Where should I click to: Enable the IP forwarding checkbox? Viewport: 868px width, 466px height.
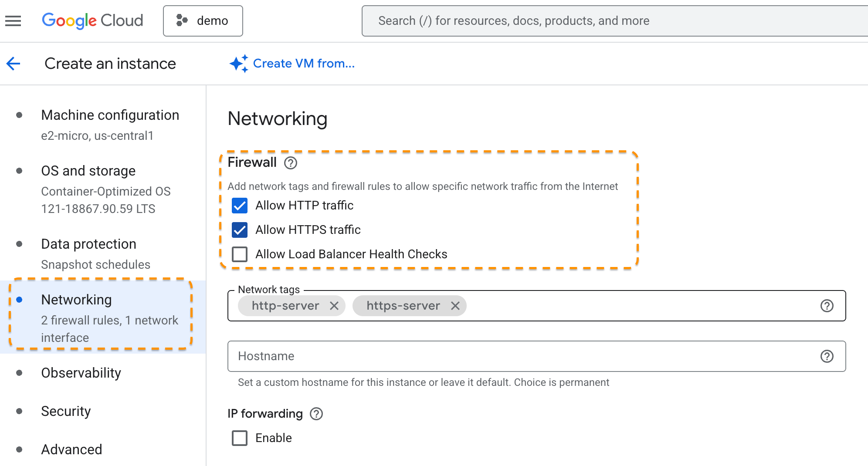(x=240, y=438)
